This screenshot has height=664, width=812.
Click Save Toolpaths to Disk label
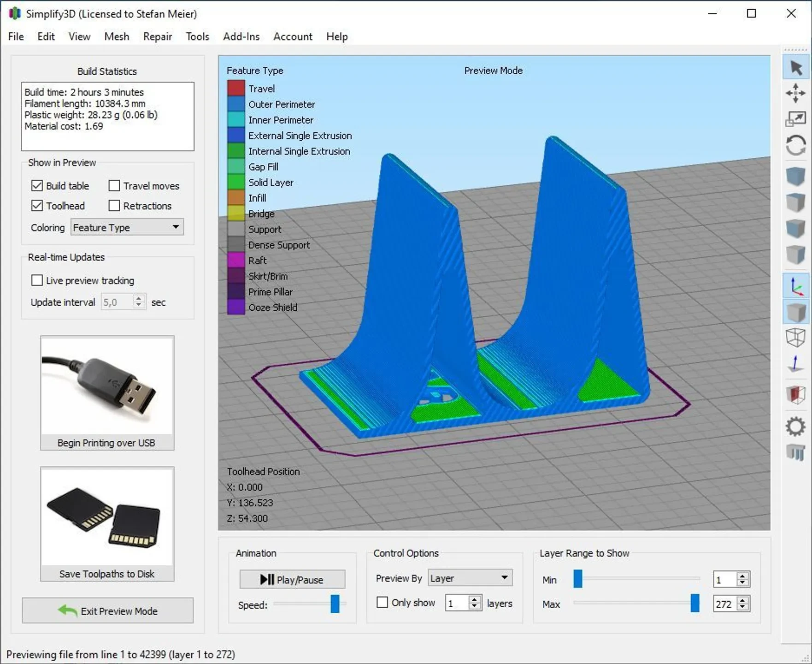(x=107, y=574)
